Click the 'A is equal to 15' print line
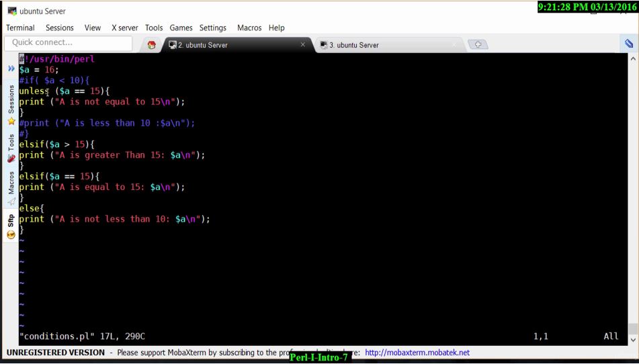Viewport: 639px width, 364px height. click(102, 187)
